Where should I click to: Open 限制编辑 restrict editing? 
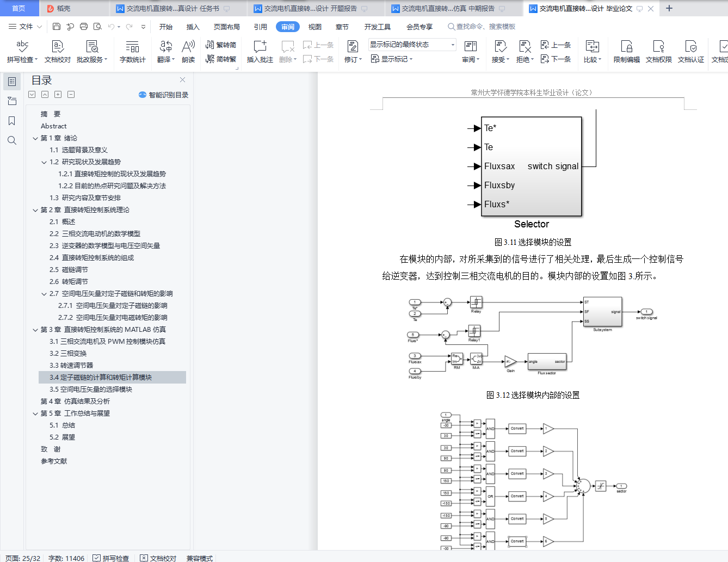point(626,52)
